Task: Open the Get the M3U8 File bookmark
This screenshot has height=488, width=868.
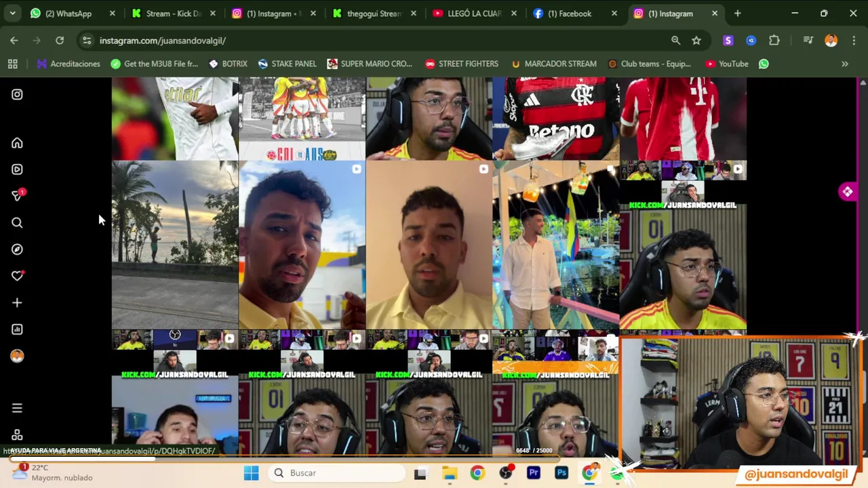Action: 155,64
